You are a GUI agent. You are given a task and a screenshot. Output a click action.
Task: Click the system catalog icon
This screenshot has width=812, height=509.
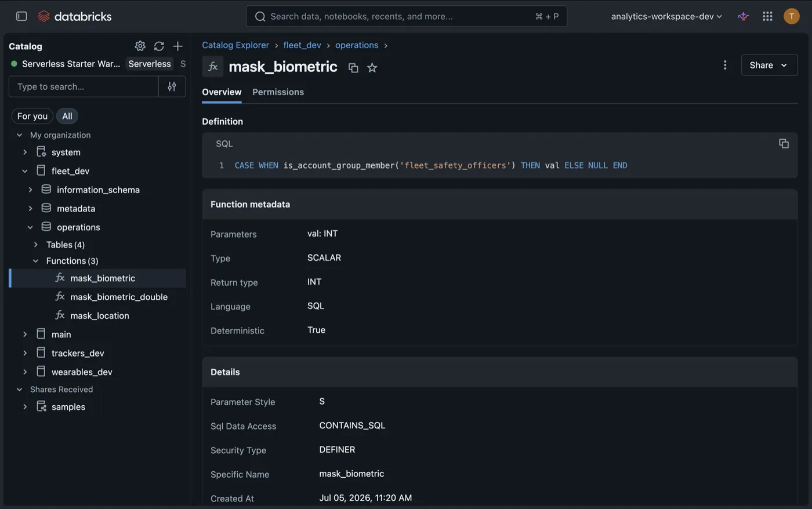pos(41,152)
